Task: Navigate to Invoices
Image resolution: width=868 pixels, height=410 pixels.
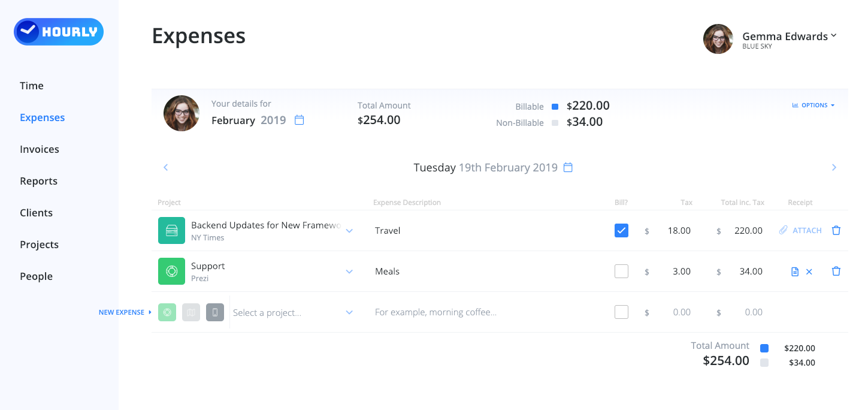Action: (40, 149)
